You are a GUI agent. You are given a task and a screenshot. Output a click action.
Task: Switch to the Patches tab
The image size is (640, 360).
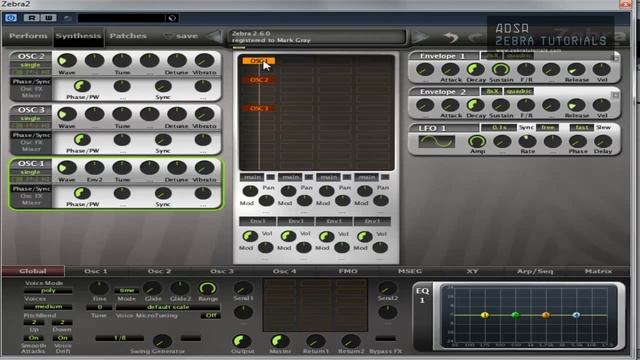(128, 36)
